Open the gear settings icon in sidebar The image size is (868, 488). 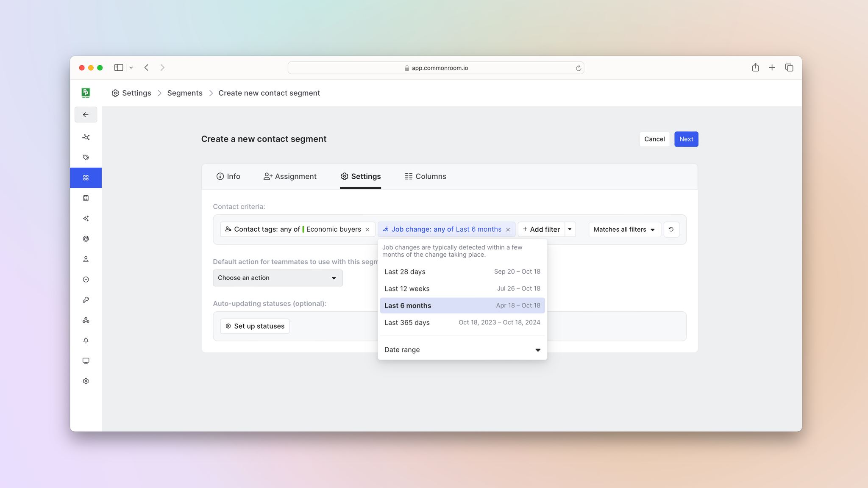tap(86, 381)
